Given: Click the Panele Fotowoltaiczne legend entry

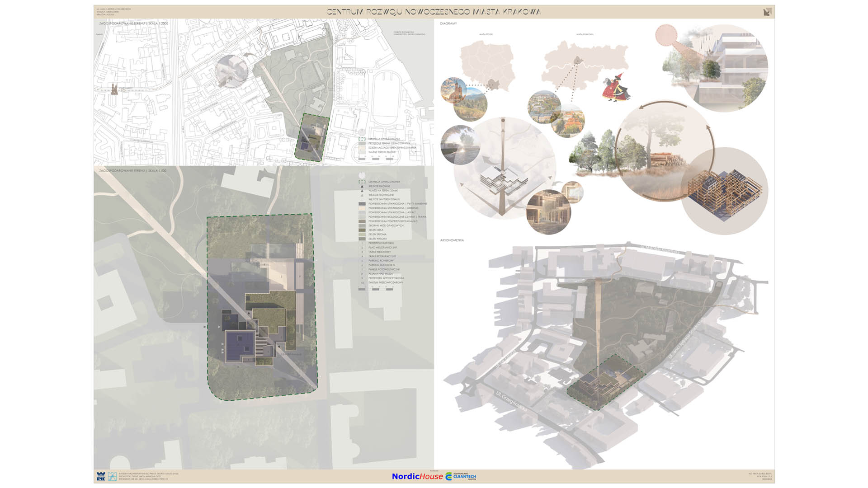Looking at the screenshot, I should (384, 269).
